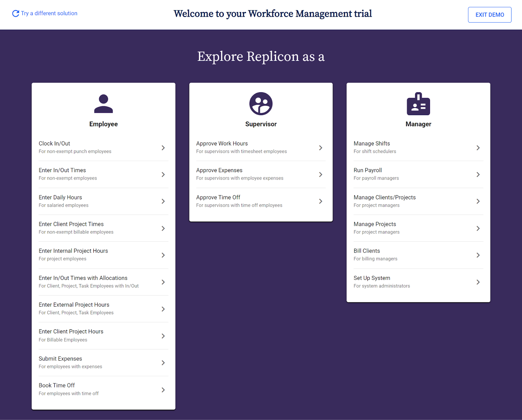Select Approve Expenses entry

tap(261, 174)
